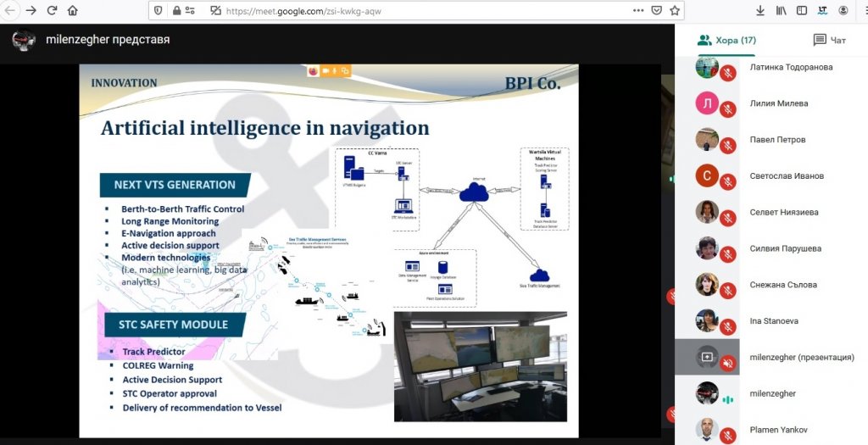Screen dimensions: 868x445
Task: Click the presenter avatar beside milenzegher представя
Action: tap(24, 40)
